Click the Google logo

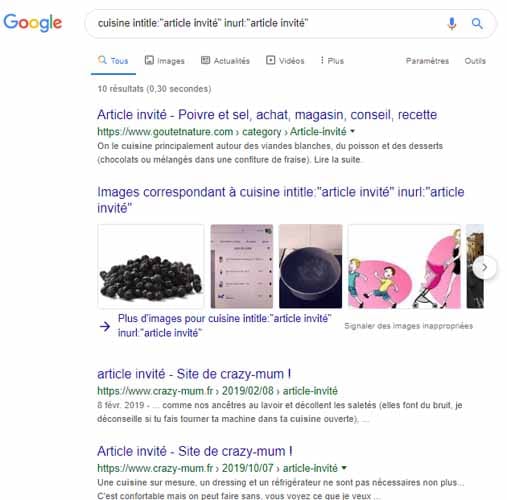coord(33,23)
